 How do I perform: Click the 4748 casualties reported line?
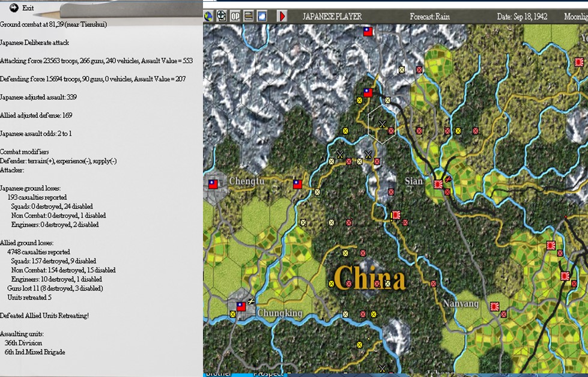tap(38, 252)
